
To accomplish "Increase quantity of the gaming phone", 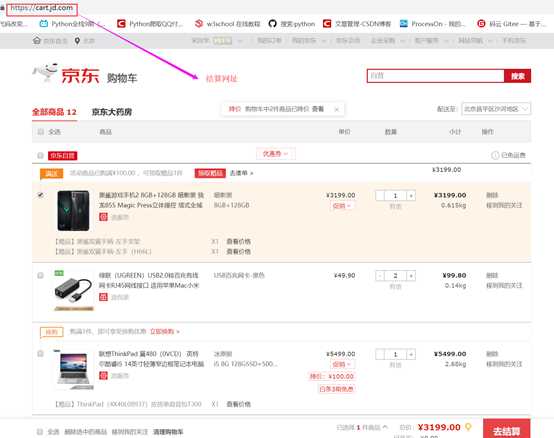I will (x=411, y=195).
